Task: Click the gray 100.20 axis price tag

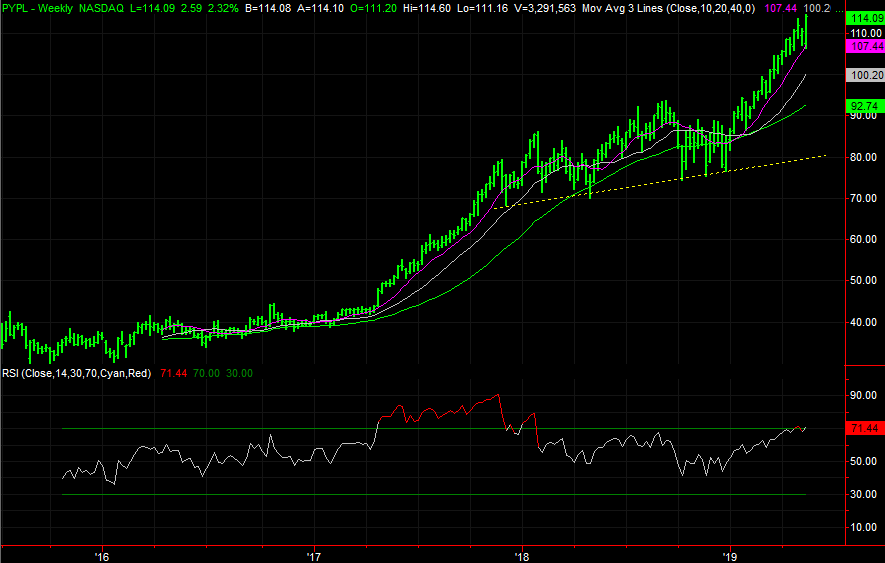Action: pyautogui.click(x=866, y=75)
